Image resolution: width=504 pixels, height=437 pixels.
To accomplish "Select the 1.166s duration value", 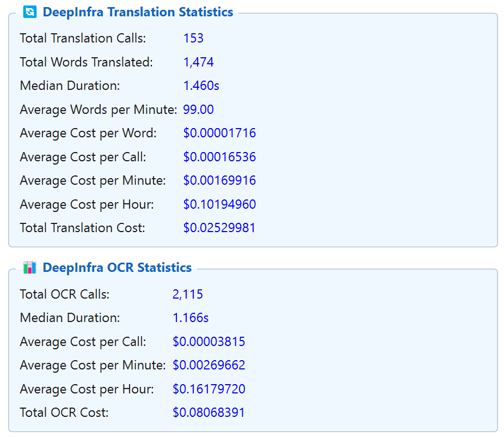I will [190, 318].
